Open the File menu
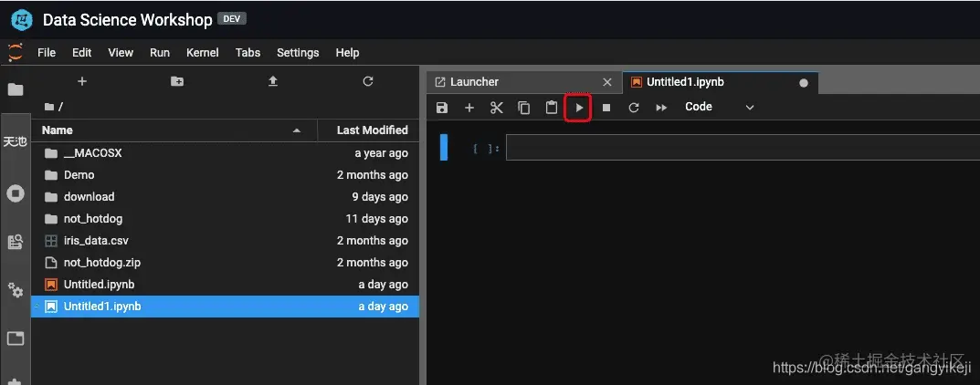This screenshot has width=980, height=385. coord(47,52)
